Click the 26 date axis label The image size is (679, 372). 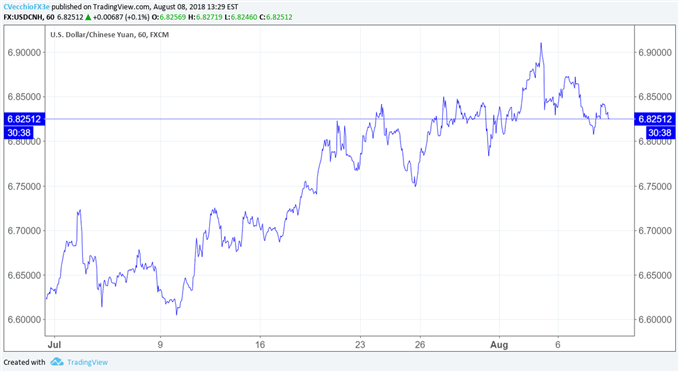420,345
